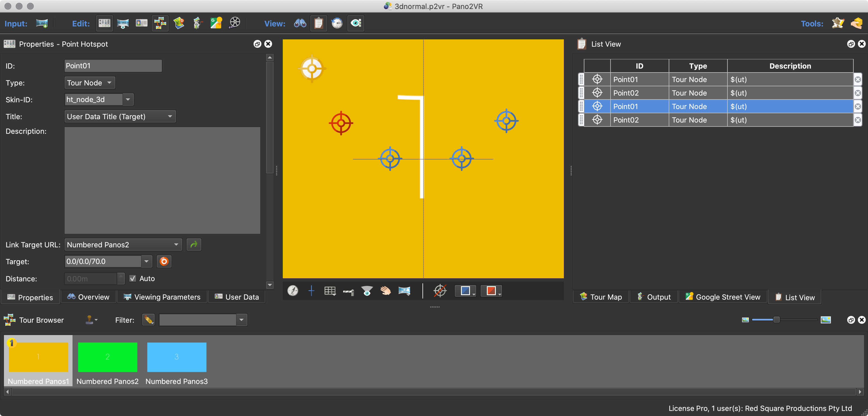Click the Properties panel scroll down arrow

click(270, 285)
